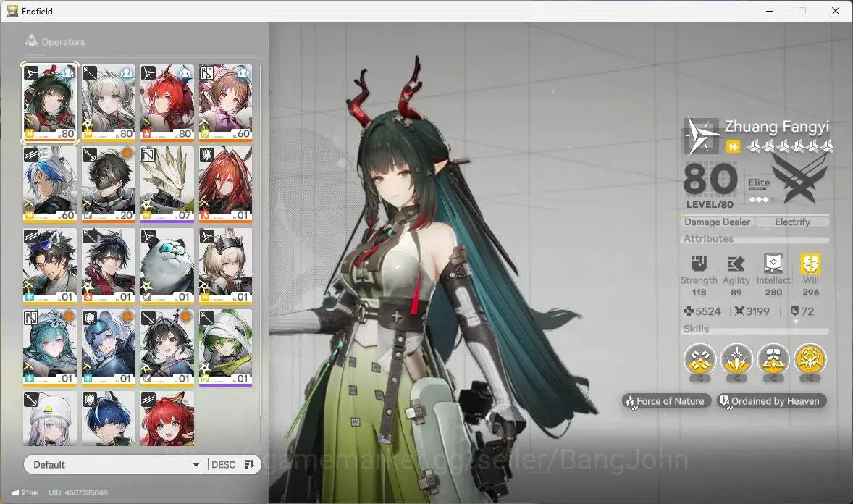Click the Damage Dealer role tag
Viewport: 853px width, 504px height.
click(x=717, y=222)
